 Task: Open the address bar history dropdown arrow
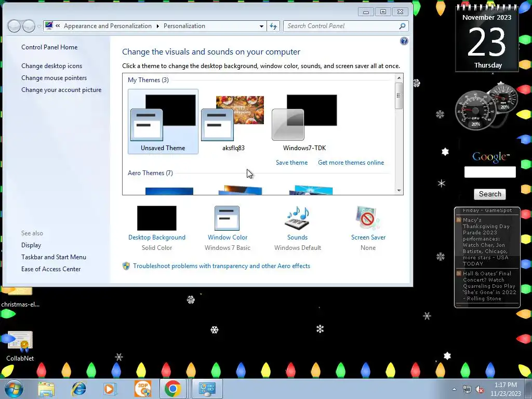[261, 26]
